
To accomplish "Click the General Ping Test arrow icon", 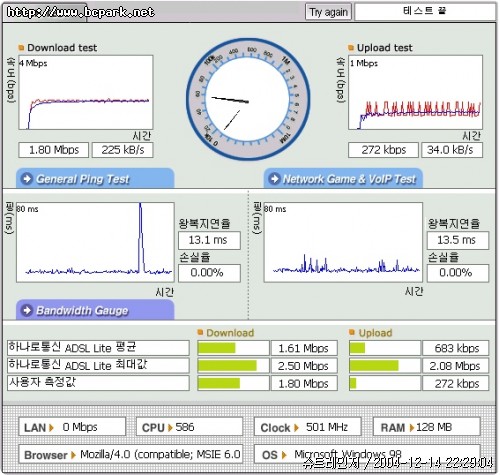I will click(x=27, y=179).
